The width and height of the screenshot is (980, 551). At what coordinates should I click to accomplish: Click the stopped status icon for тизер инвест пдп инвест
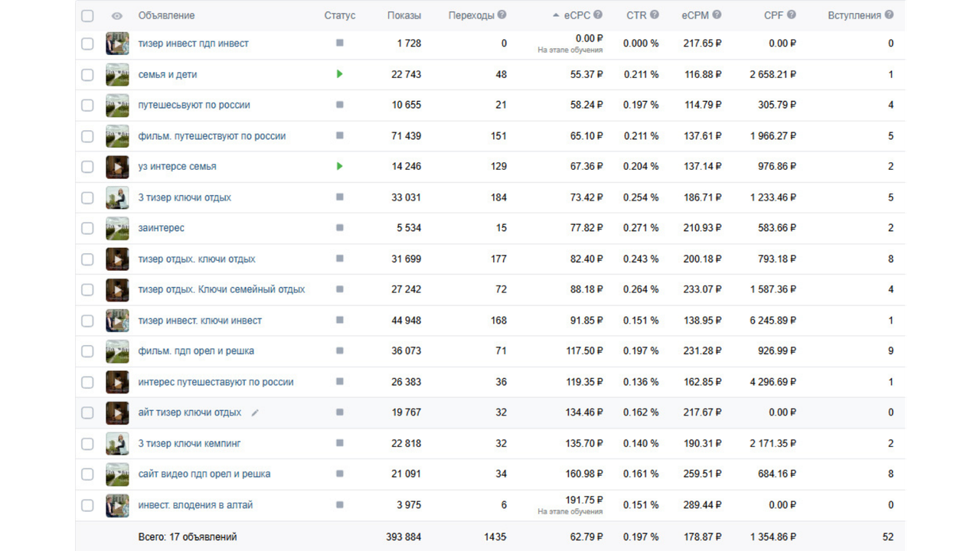click(339, 43)
